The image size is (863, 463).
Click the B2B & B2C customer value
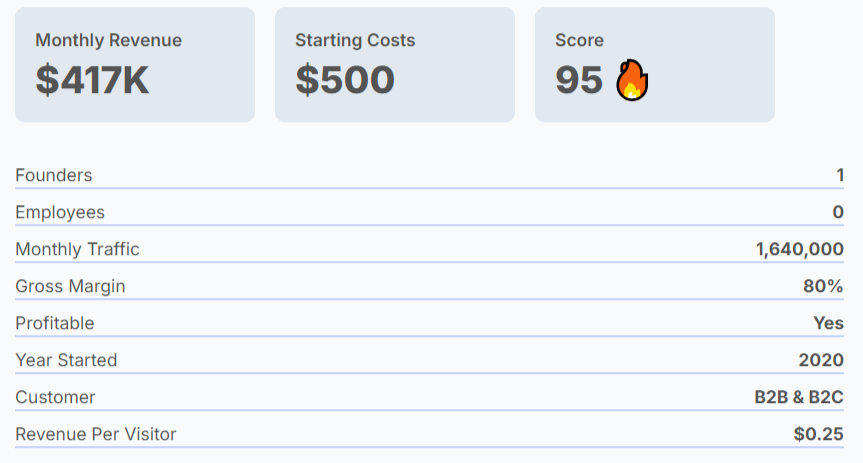pyautogui.click(x=799, y=397)
